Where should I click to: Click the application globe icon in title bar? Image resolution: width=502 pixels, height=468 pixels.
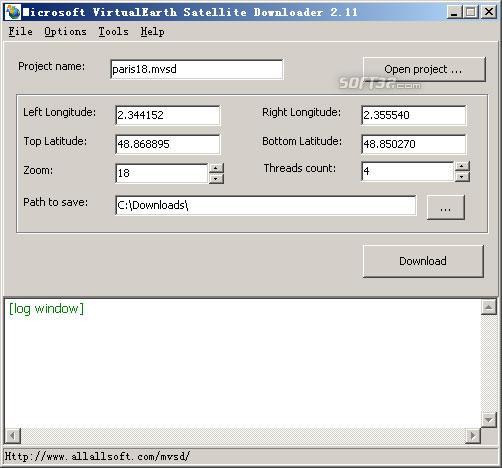13,12
